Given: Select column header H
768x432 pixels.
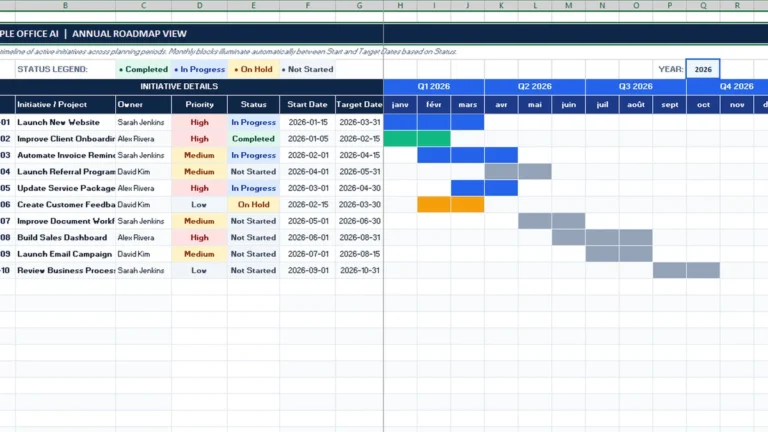Looking at the screenshot, I should 400,5.
